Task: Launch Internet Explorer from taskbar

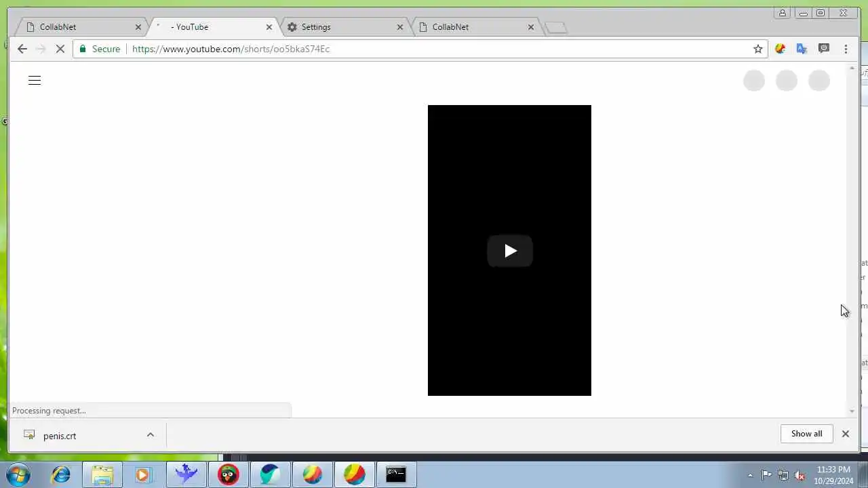Action: click(61, 474)
